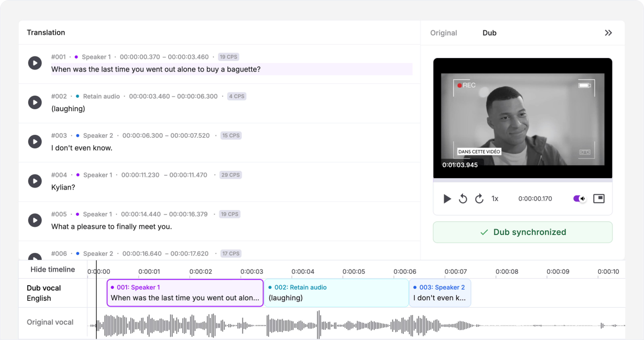Change Retain audio label on segment #002
This screenshot has height=340, width=644.
[x=101, y=96]
